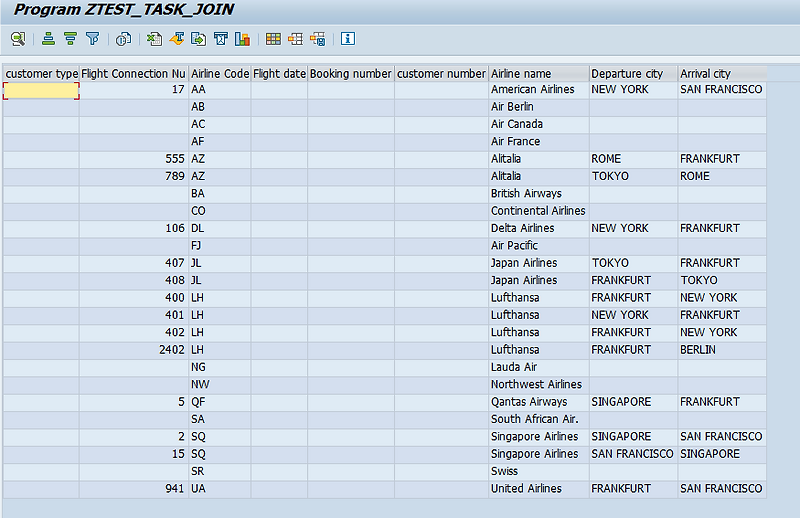The height and width of the screenshot is (518, 800).
Task: Open print preview icon
Action: 123,39
